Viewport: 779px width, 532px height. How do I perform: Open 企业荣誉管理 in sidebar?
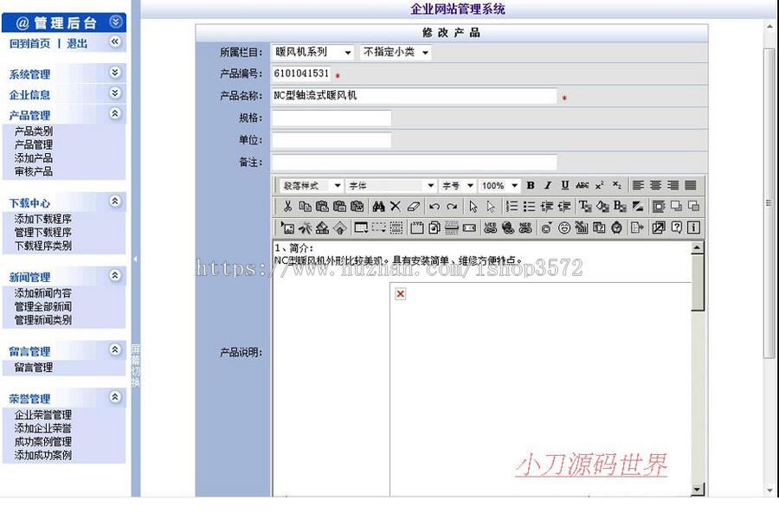(x=42, y=414)
